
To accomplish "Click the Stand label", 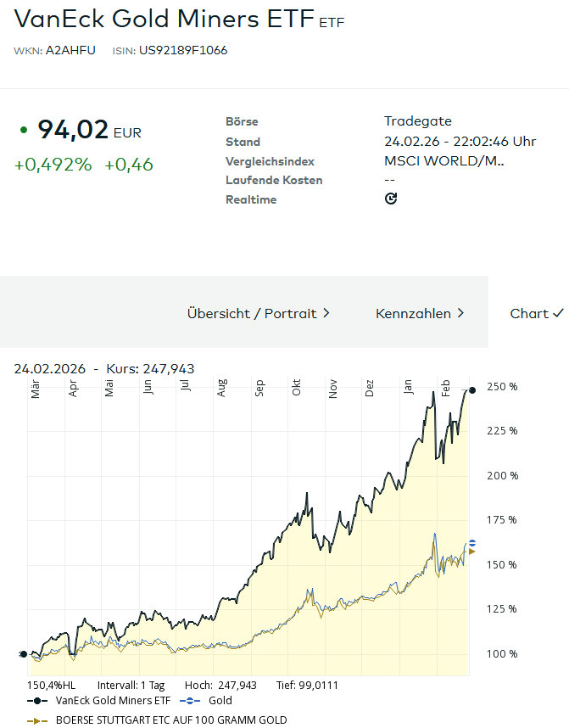I will click(243, 142).
